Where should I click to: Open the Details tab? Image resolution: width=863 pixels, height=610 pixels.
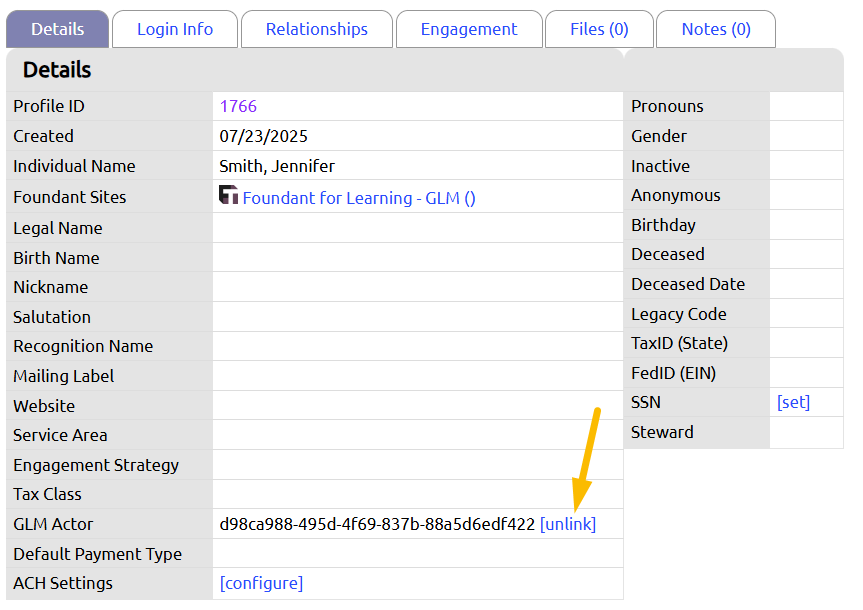point(57,29)
